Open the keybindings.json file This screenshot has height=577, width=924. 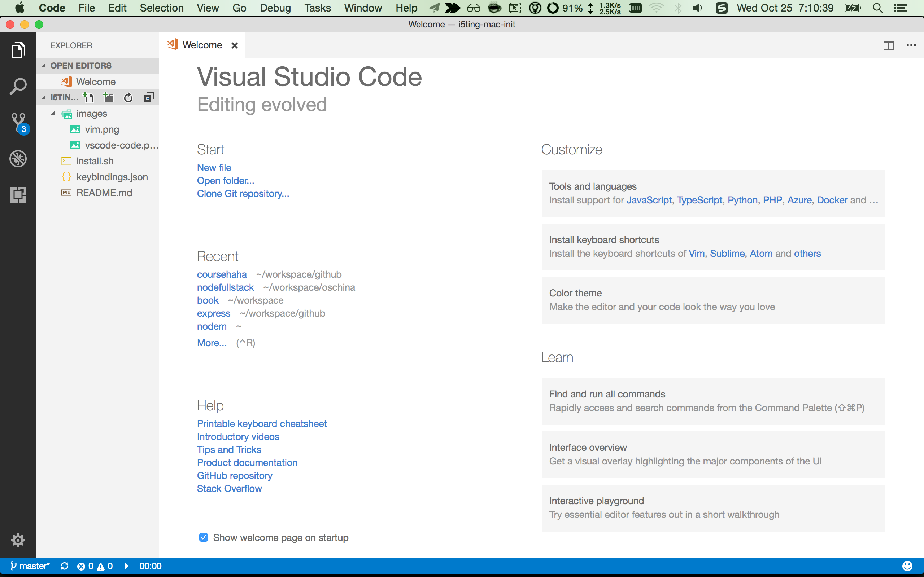[112, 176]
